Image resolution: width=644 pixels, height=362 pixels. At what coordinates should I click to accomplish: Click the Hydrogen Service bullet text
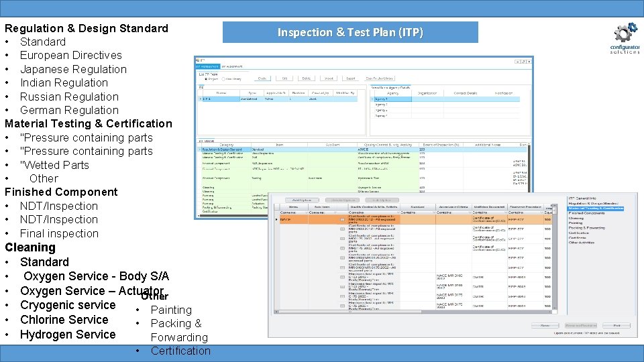(68, 335)
